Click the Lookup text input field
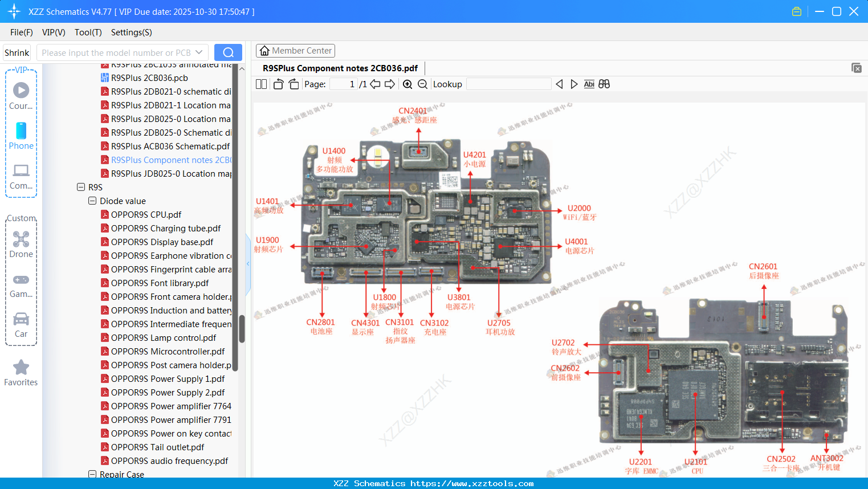Screen dimensions: 868x489 [508, 84]
